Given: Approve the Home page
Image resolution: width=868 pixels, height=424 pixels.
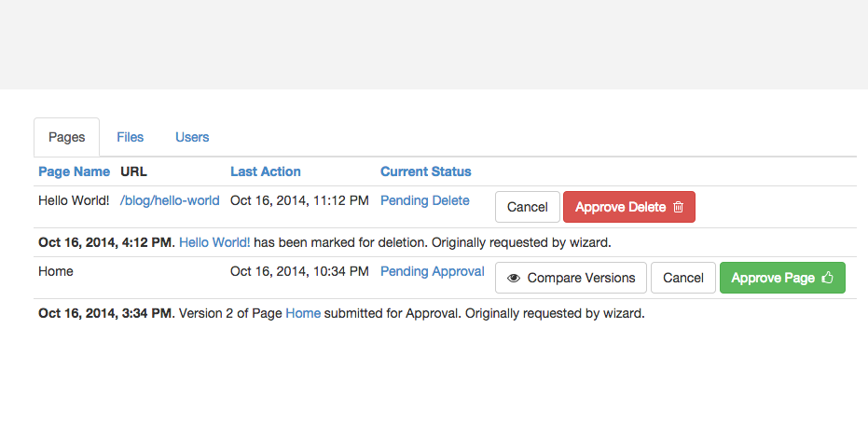Looking at the screenshot, I should 782,278.
